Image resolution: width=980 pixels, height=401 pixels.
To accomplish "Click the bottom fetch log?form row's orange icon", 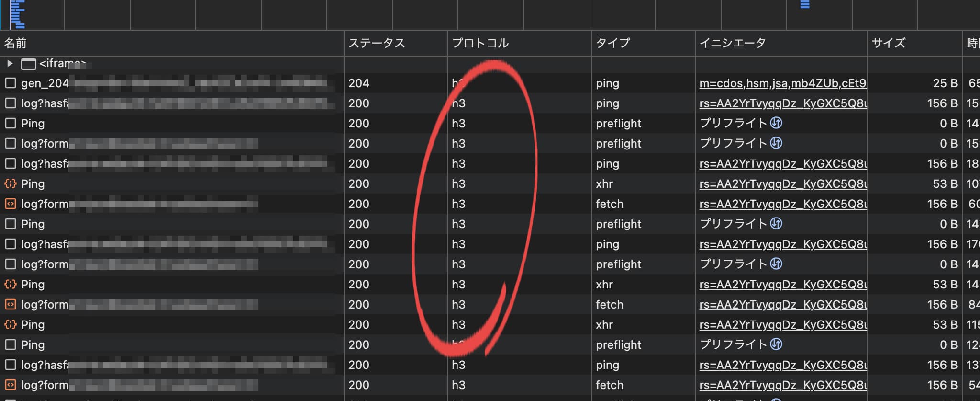I will pyautogui.click(x=10, y=385).
